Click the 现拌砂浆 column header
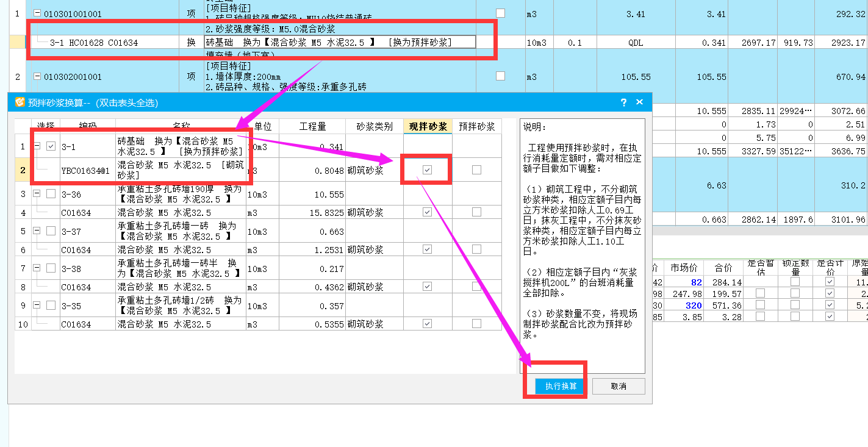The height and width of the screenshot is (447, 868). pyautogui.click(x=428, y=126)
